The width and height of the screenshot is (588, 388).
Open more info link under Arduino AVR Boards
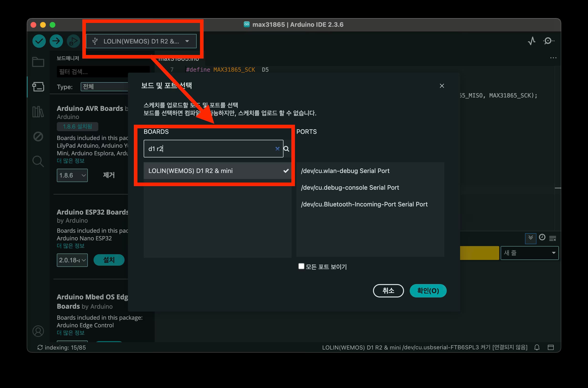pyautogui.click(x=71, y=161)
